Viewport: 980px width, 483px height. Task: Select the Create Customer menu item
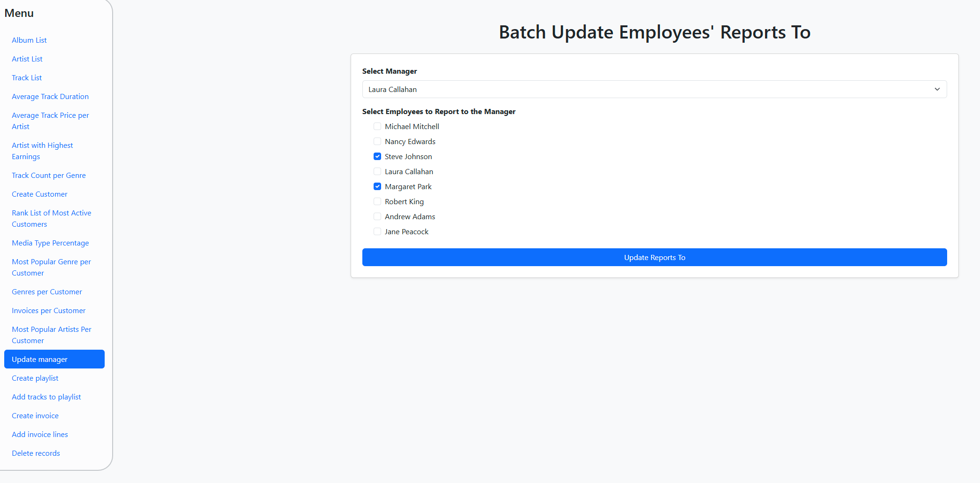39,194
